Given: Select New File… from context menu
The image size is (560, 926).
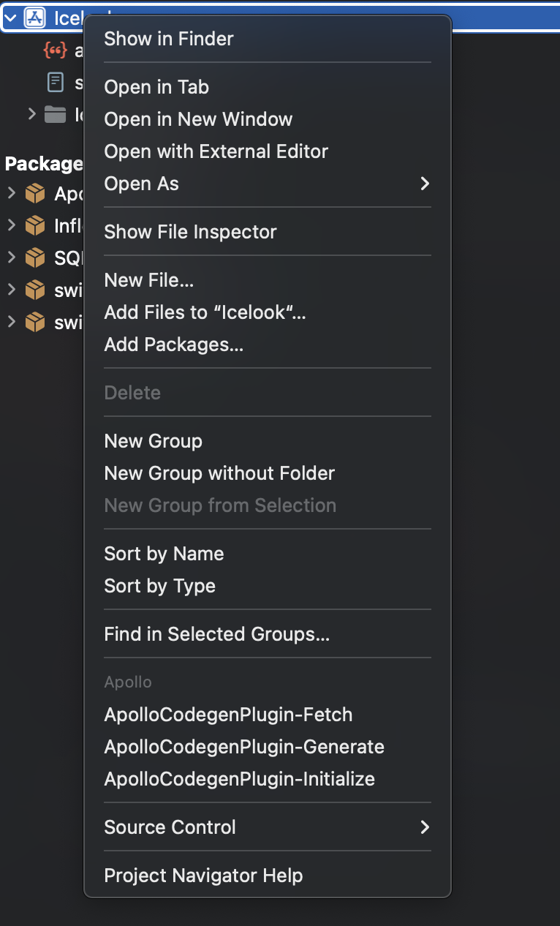Looking at the screenshot, I should tap(268, 280).
